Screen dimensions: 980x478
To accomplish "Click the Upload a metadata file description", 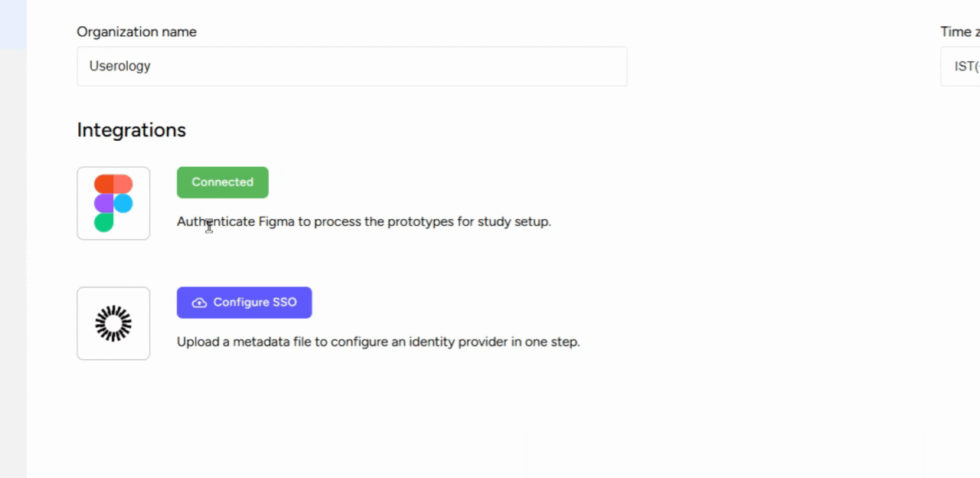I will click(x=378, y=342).
